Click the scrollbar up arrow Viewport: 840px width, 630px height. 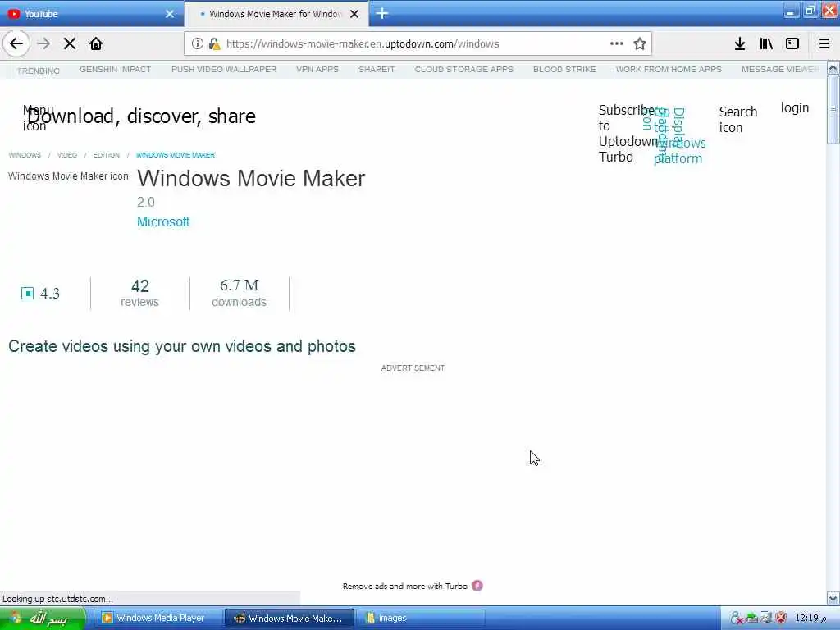pyautogui.click(x=833, y=68)
